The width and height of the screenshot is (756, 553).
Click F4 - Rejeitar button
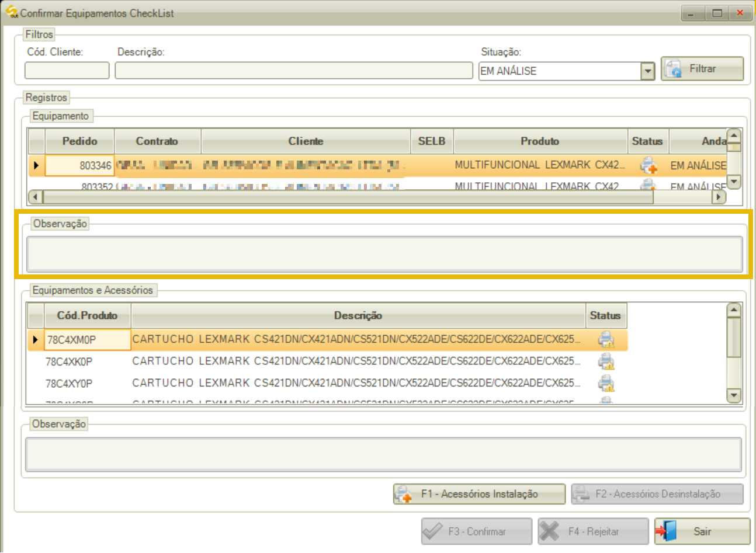pyautogui.click(x=593, y=531)
